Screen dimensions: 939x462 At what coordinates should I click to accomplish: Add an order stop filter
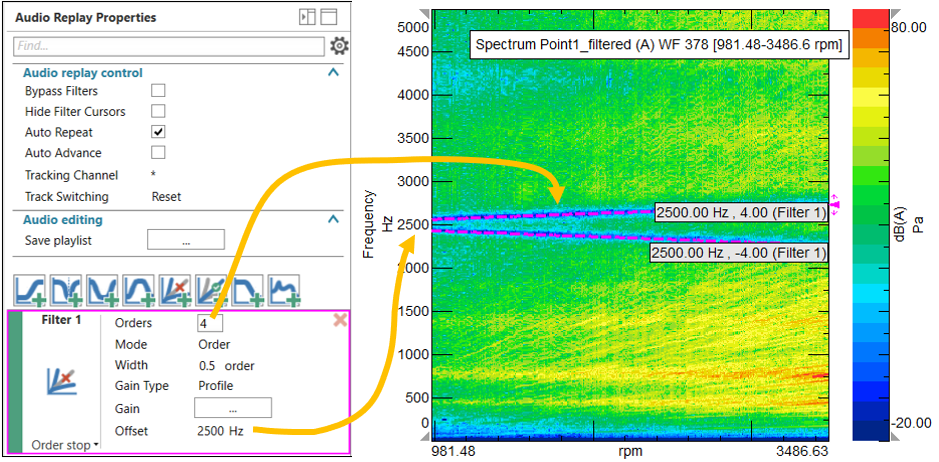point(176,291)
